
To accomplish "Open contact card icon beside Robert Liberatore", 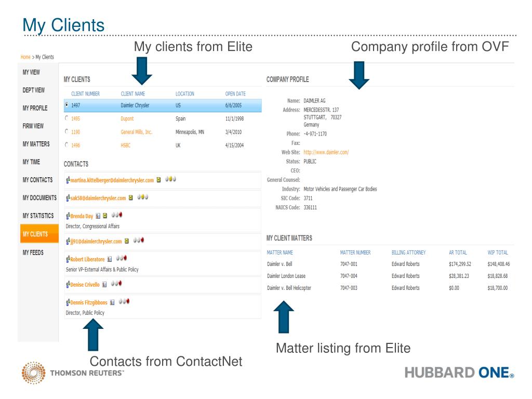I will click(x=110, y=259).
